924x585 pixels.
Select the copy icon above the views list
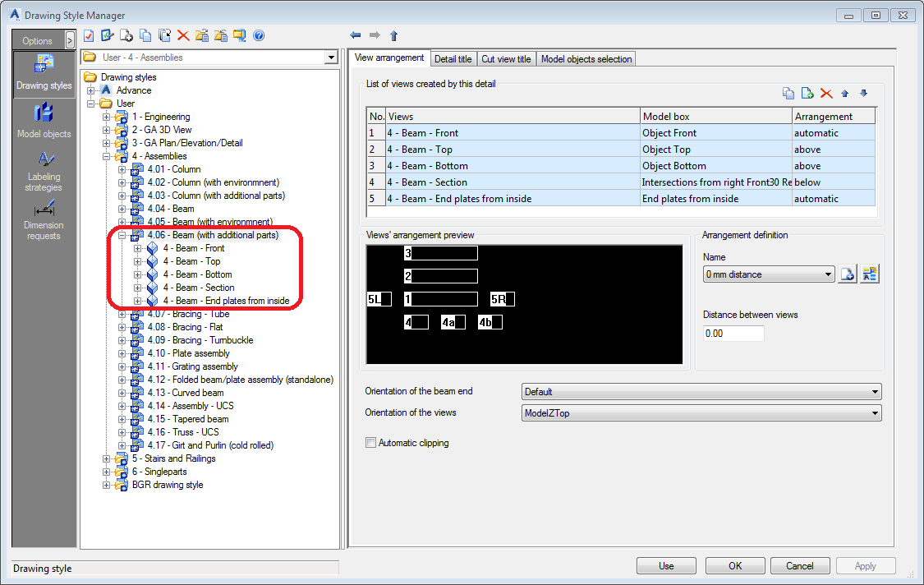tap(788, 93)
